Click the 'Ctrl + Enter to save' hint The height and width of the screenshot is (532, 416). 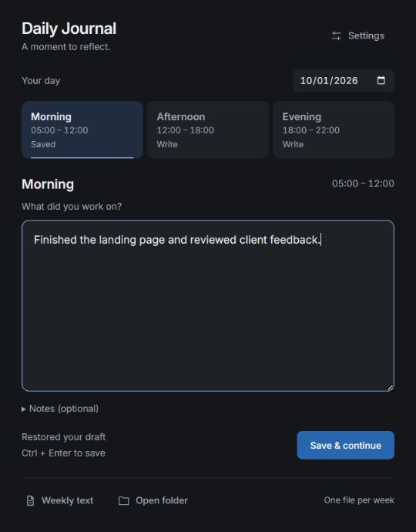(x=63, y=453)
